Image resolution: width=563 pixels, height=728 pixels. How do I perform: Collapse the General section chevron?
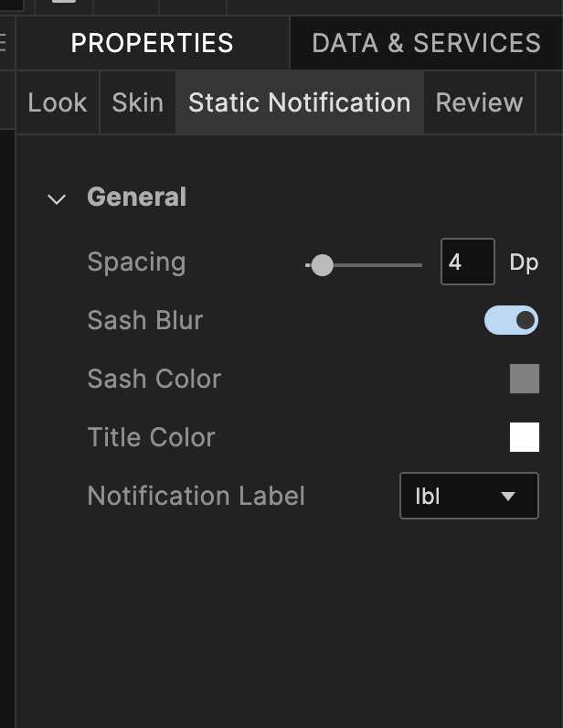(x=57, y=198)
